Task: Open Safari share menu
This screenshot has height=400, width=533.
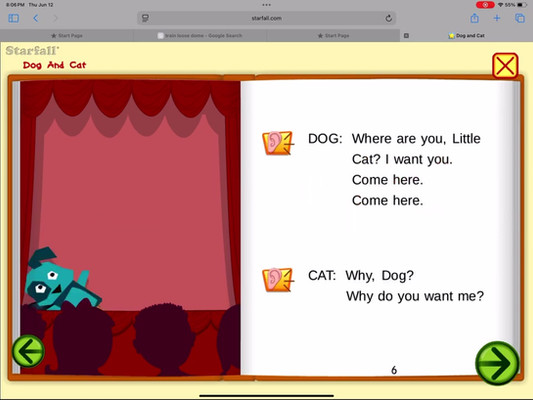Action: [x=475, y=18]
